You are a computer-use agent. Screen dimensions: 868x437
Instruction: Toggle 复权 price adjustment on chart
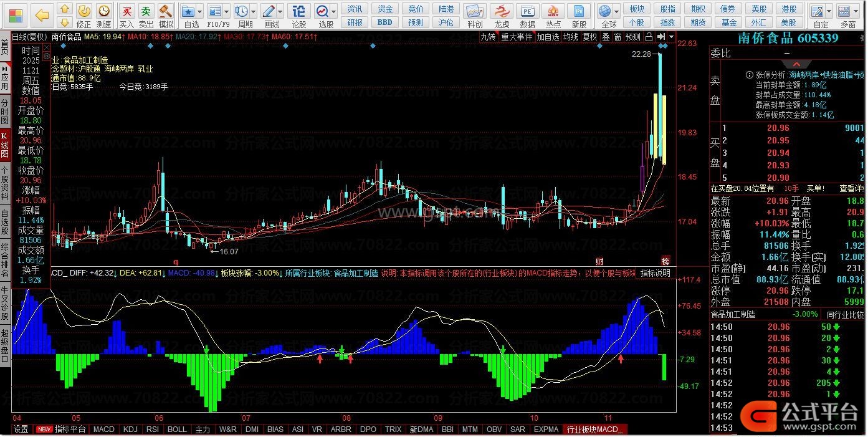[x=589, y=37]
